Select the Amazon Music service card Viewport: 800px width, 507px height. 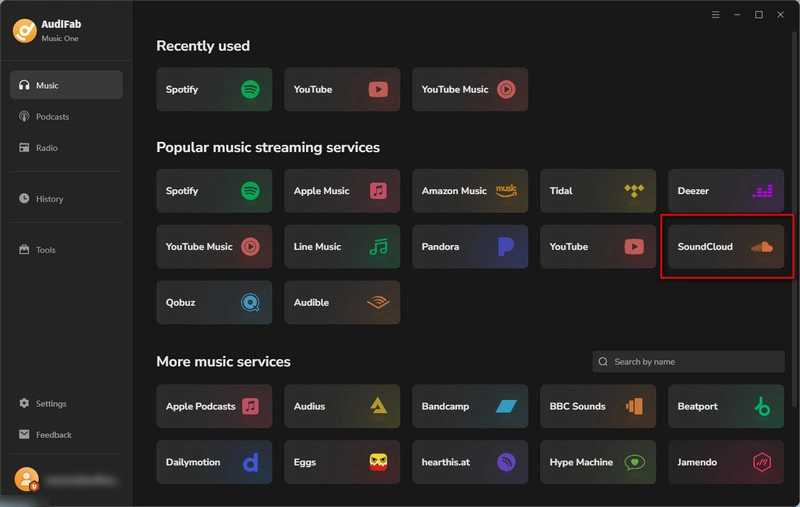(x=470, y=191)
